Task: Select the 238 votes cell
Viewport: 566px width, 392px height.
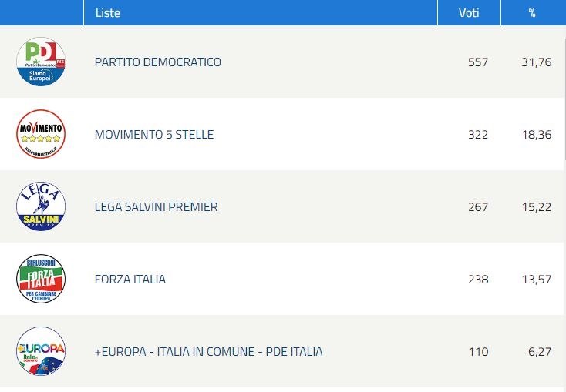Action: pos(478,279)
